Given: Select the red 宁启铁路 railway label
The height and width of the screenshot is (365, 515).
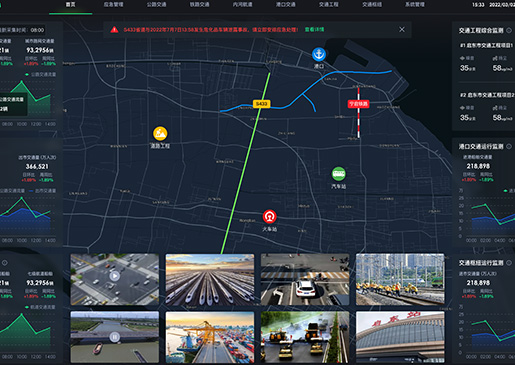Looking at the screenshot, I should (358, 104).
